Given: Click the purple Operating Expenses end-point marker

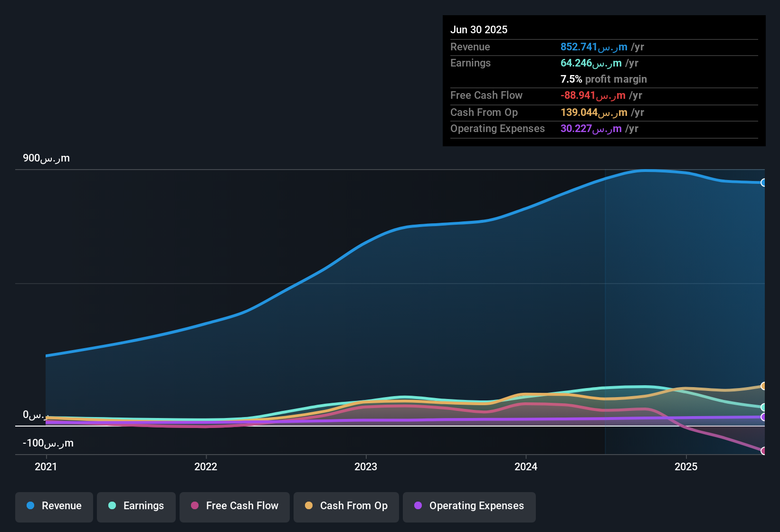Looking at the screenshot, I should pos(764,417).
